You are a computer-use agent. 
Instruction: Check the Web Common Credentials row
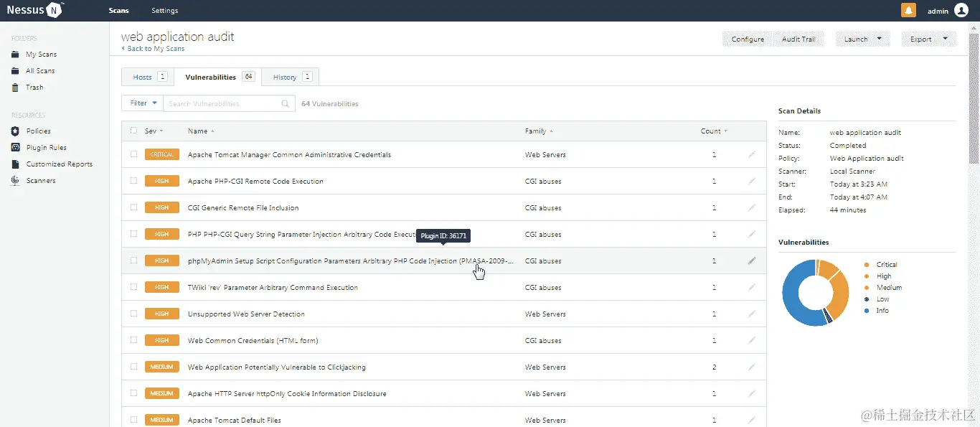pos(133,340)
